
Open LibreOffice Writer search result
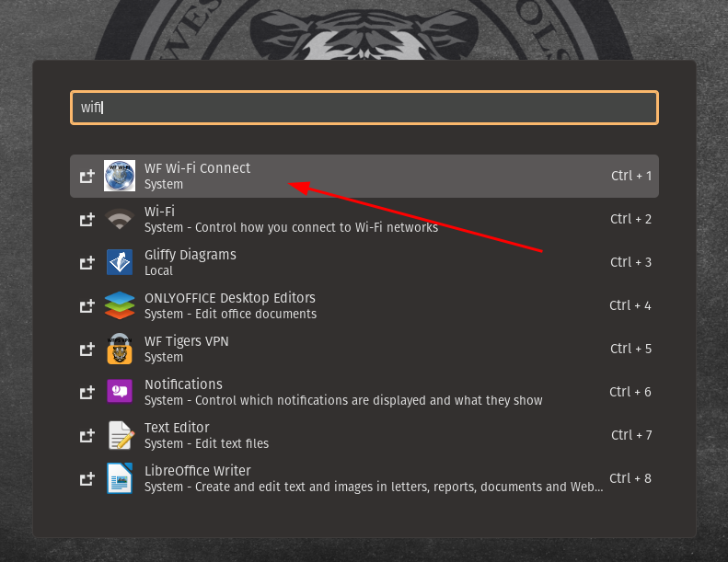point(364,478)
